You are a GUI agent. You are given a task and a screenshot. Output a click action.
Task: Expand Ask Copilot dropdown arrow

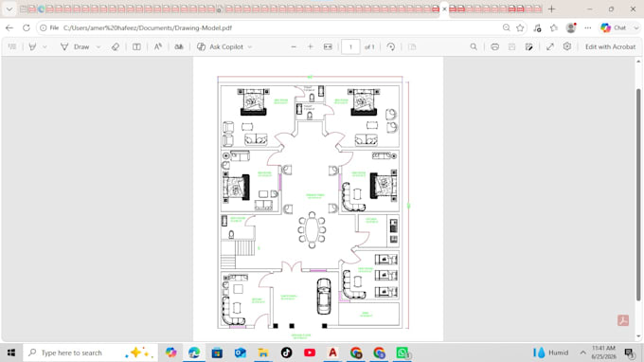[x=250, y=46]
